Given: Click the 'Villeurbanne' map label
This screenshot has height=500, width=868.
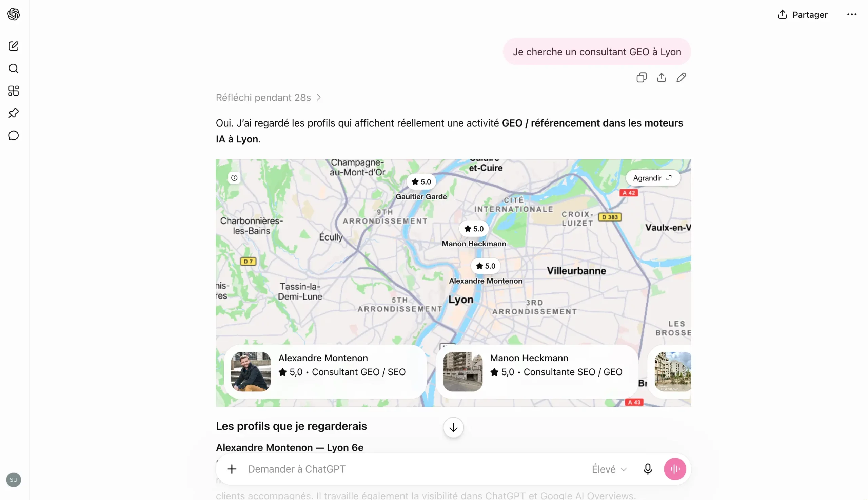Looking at the screenshot, I should click(x=576, y=271).
